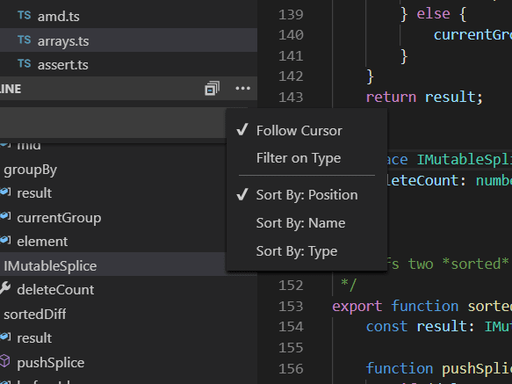Enable Filter on Type

pos(298,158)
